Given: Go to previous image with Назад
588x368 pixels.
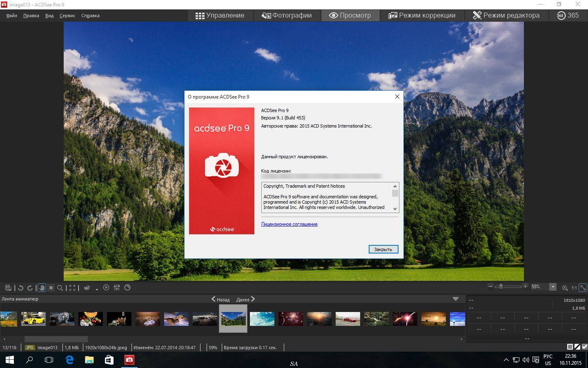Looking at the screenshot, I should 220,299.
